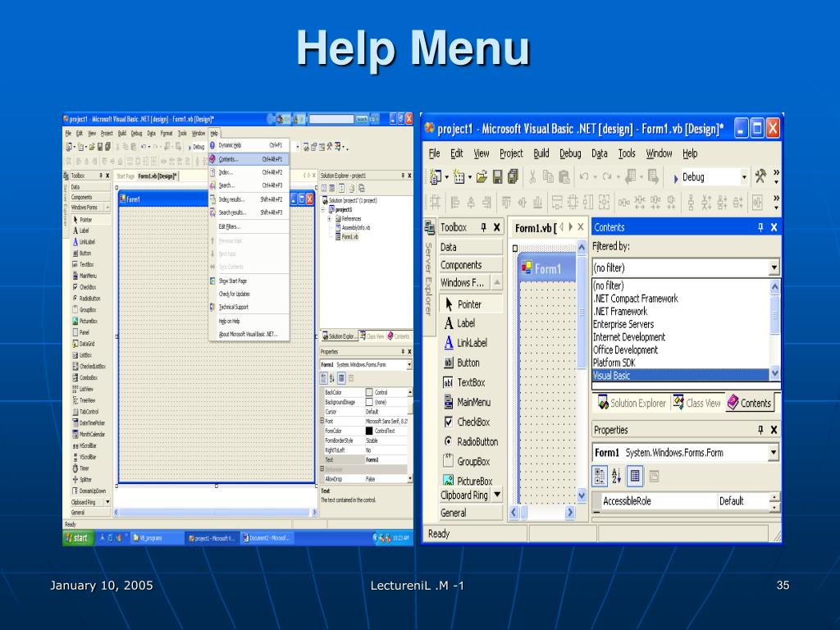Toggle Alphabetic sort in right Properties panel
Viewport: 840px width, 630px height.
coord(617,476)
